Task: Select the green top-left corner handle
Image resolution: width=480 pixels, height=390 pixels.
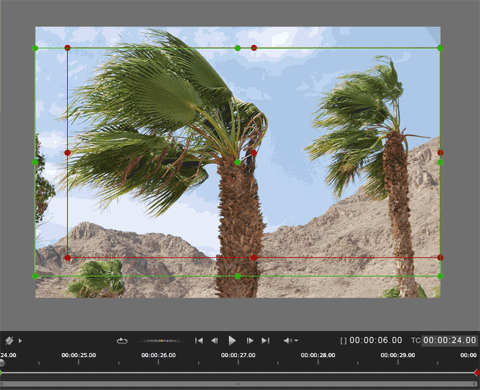Action: click(35, 48)
